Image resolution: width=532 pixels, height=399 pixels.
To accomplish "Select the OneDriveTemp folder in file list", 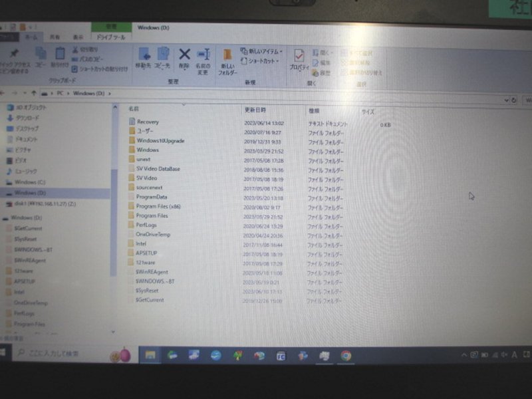I will (x=149, y=235).
